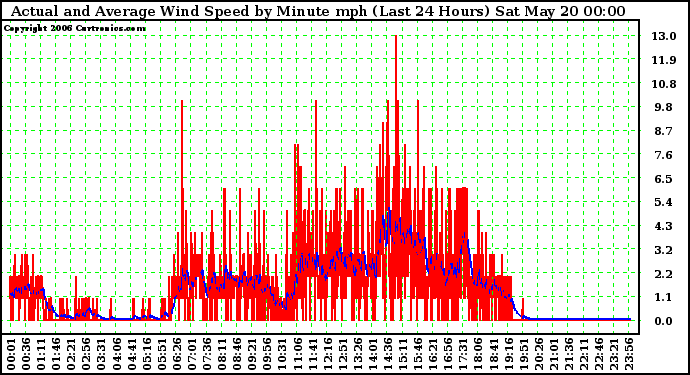Image resolution: width=690 pixels, height=375 pixels.
Task: Click the 04:06 time label
Action: pos(116,354)
